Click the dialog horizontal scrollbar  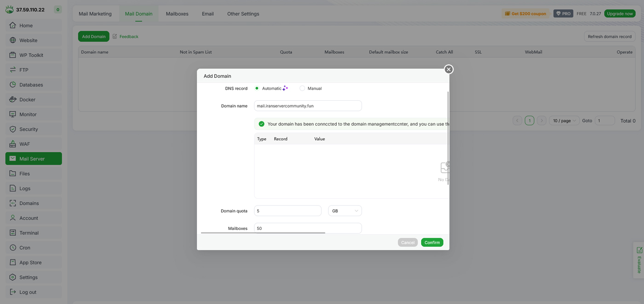click(x=263, y=233)
